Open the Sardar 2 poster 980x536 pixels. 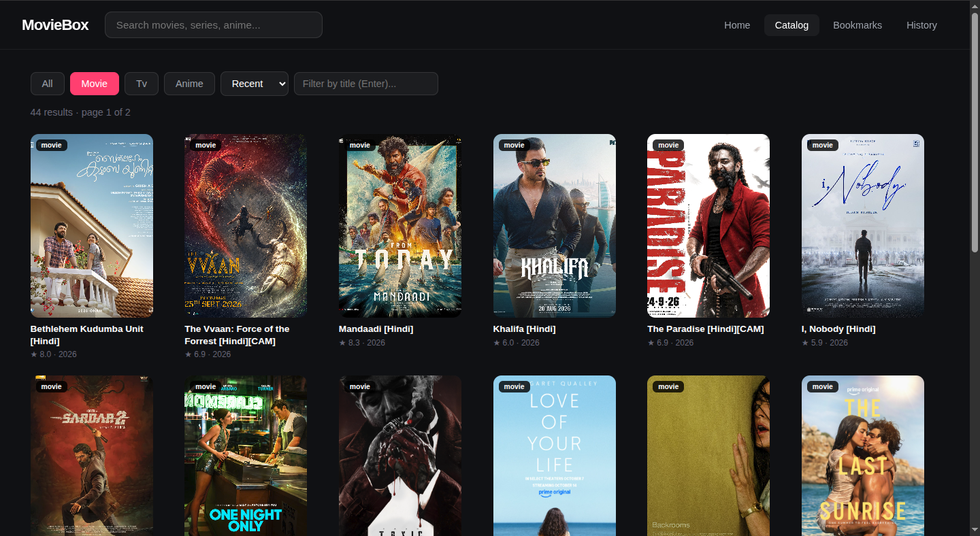(92, 456)
